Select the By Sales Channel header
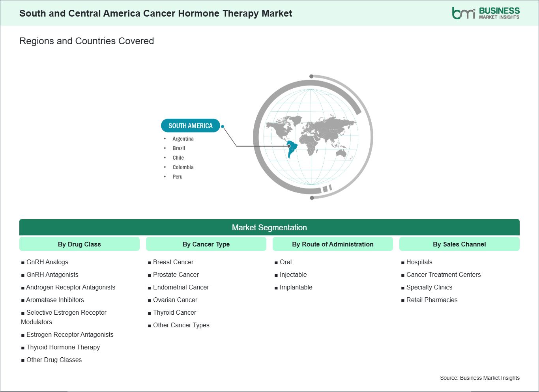539x392 pixels. 459,244
